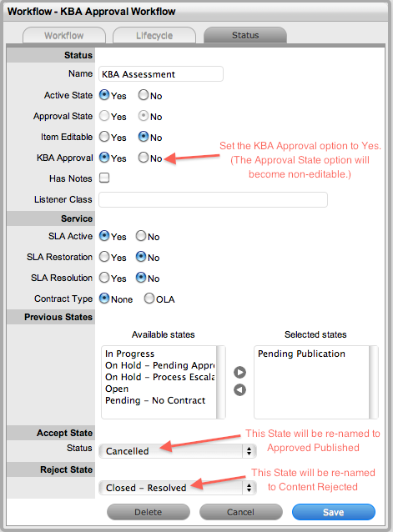Select In Progress in Available states

(x=129, y=354)
